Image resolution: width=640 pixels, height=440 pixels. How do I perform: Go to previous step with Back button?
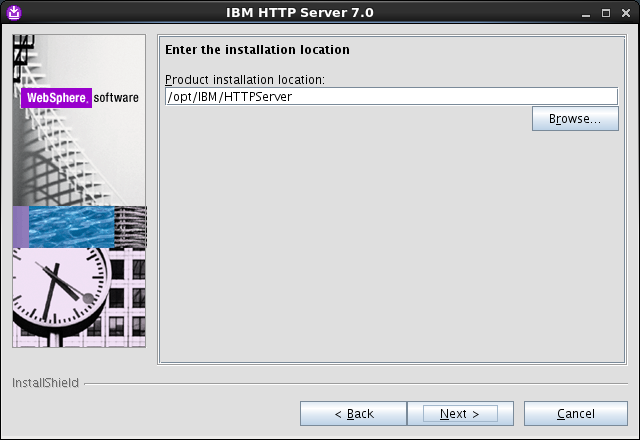(353, 413)
